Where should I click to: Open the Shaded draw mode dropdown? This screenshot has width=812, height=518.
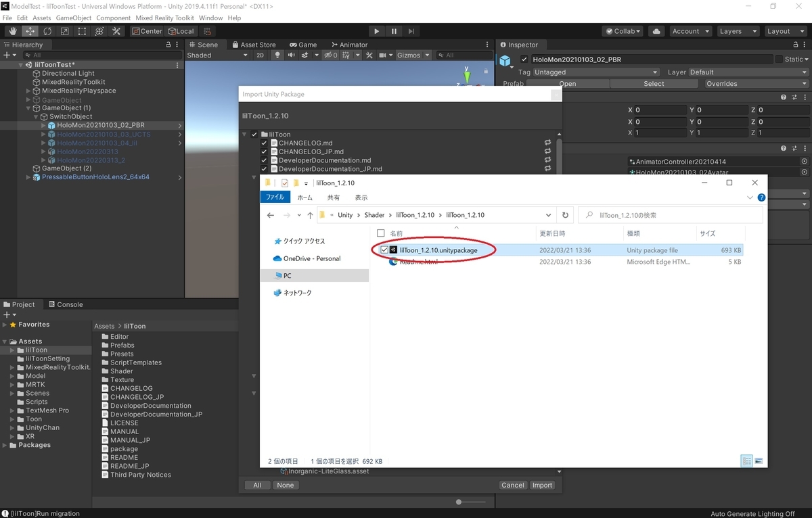(217, 55)
